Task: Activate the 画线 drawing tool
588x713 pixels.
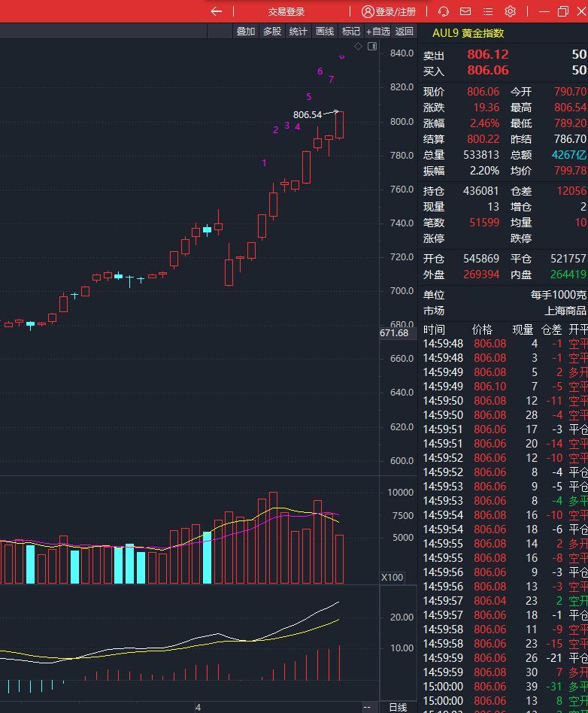Action: pyautogui.click(x=325, y=32)
